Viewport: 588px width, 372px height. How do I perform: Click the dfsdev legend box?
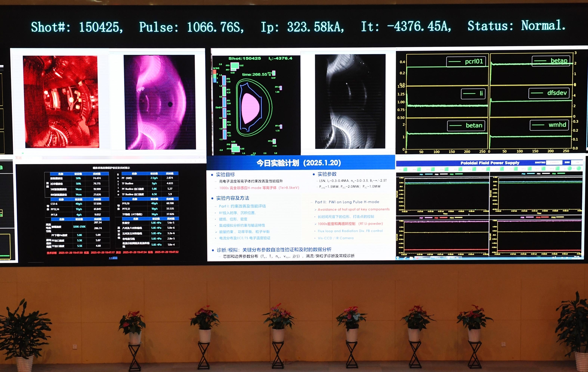[x=549, y=93]
